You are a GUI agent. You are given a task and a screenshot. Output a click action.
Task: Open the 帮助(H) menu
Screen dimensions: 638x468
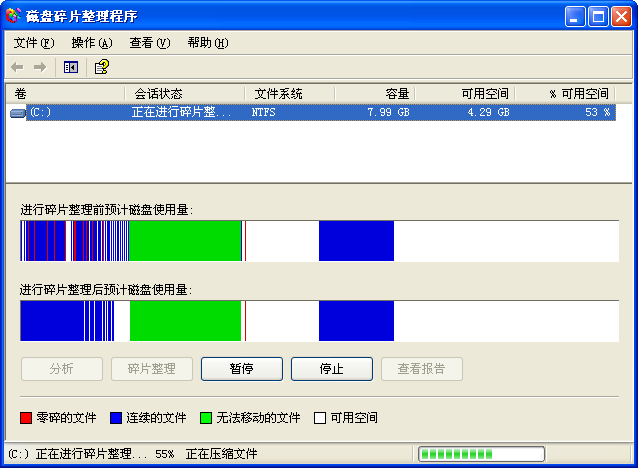pyautogui.click(x=208, y=43)
